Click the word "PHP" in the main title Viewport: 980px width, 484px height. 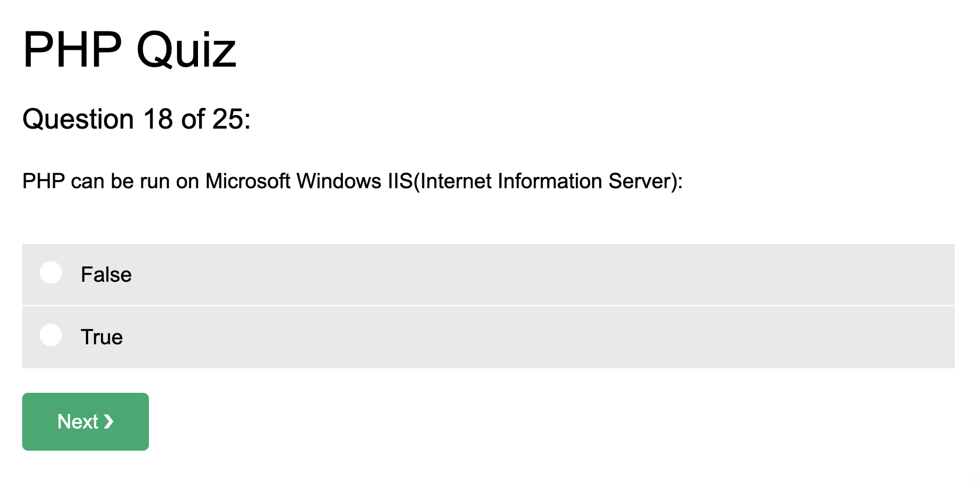(x=72, y=50)
